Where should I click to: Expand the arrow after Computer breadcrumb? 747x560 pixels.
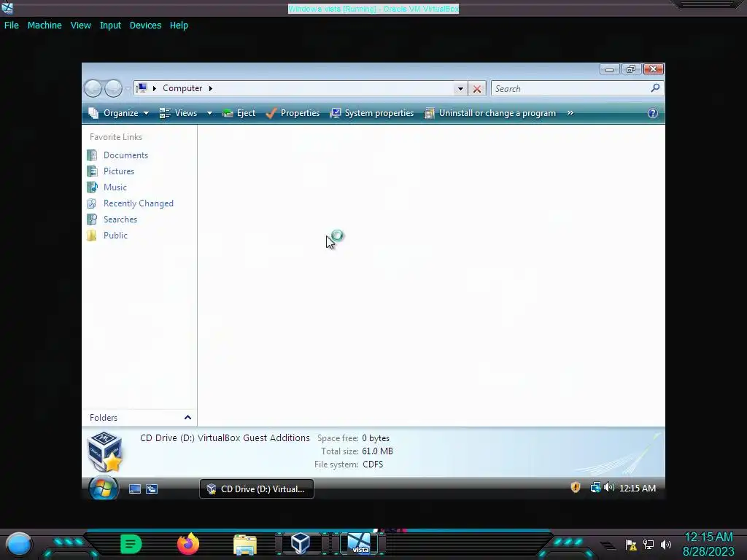(x=211, y=88)
